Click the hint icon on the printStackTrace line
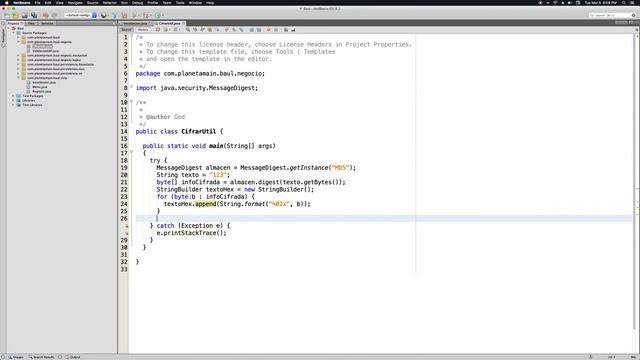This screenshot has height=360, width=640. click(126, 233)
